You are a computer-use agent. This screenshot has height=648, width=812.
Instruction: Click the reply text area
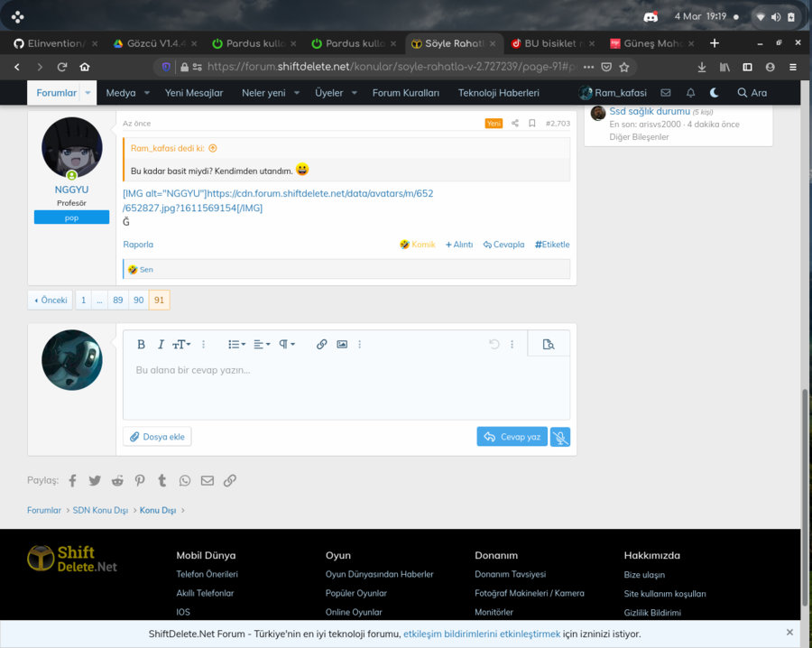(346, 388)
